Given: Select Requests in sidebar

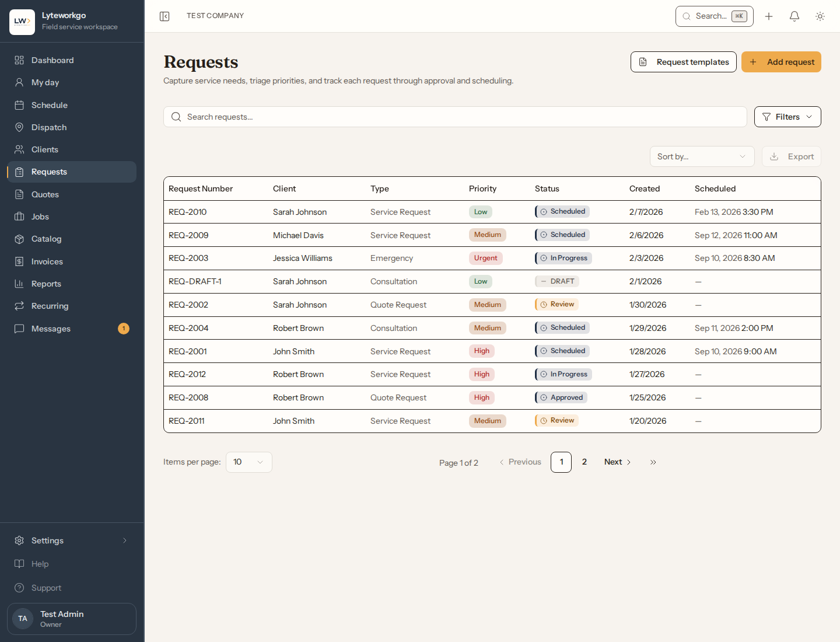Looking at the screenshot, I should coord(72,172).
